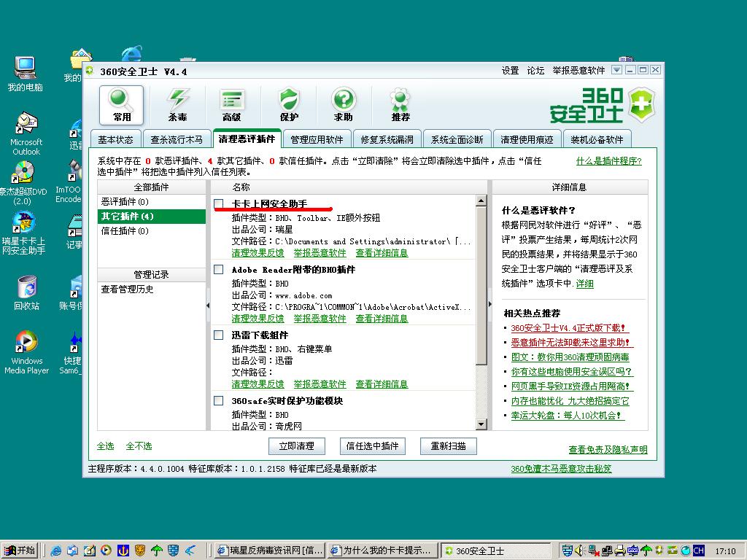Select 其它插件 (4) category
The width and height of the screenshot is (747, 560).
click(x=152, y=216)
